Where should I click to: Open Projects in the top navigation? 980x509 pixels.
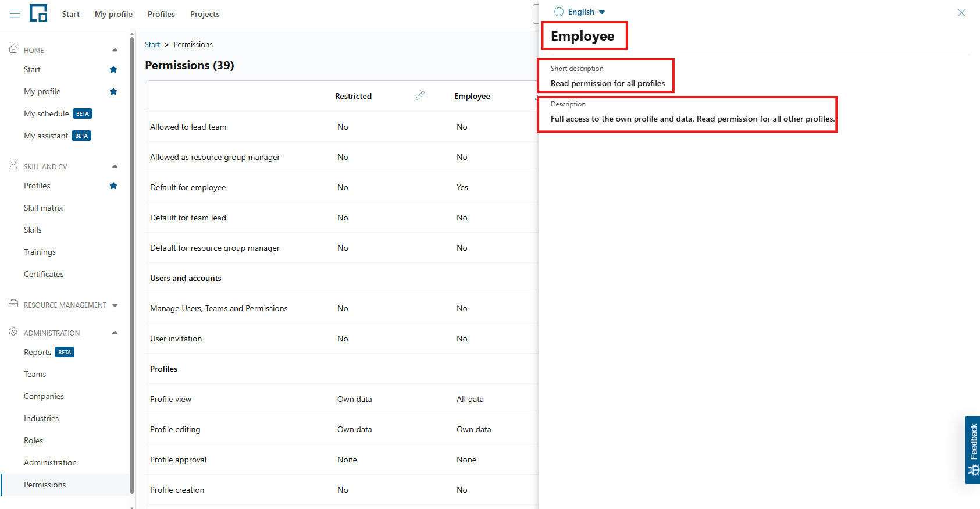point(205,14)
